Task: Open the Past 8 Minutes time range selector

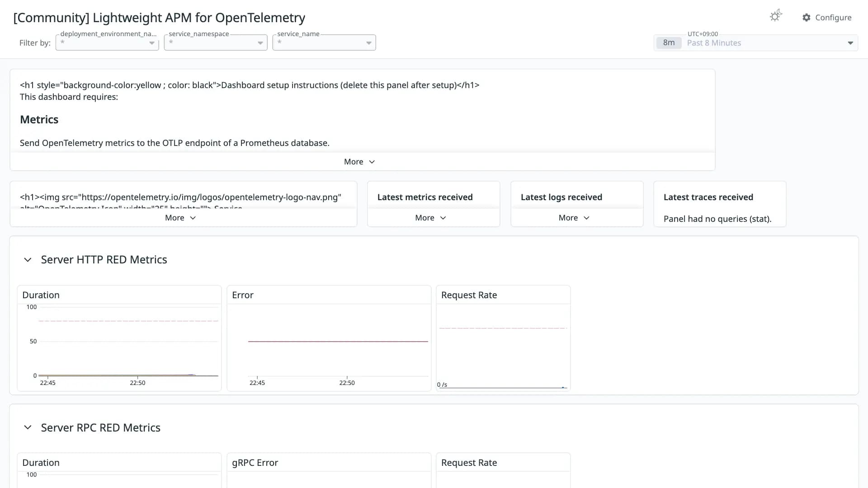Action: (756, 43)
